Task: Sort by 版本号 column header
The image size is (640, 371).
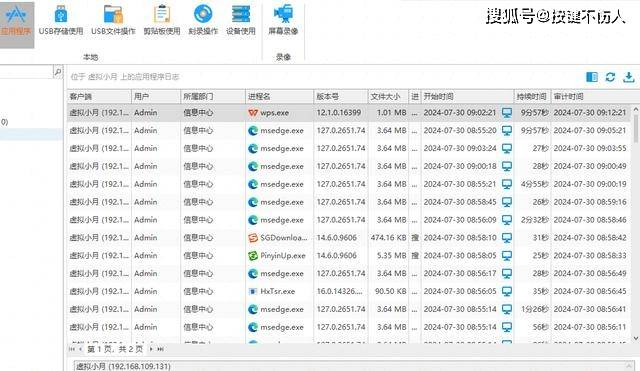Action: 341,96
